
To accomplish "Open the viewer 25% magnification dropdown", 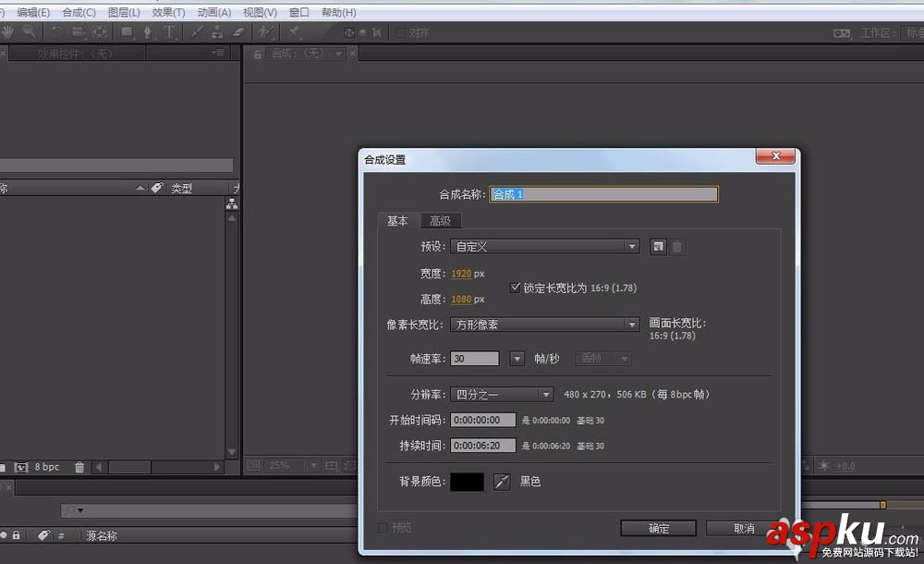I will coord(292,465).
